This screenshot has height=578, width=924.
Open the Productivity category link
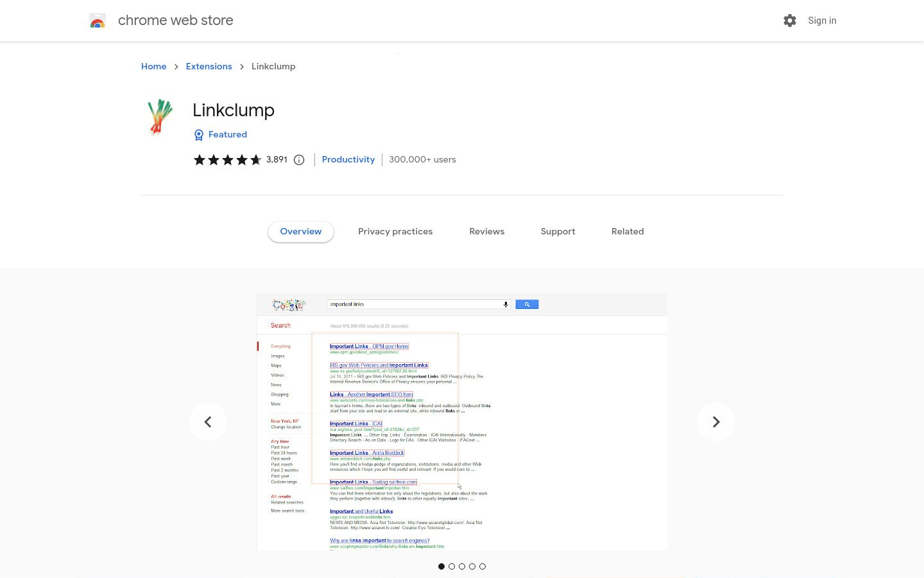click(348, 159)
